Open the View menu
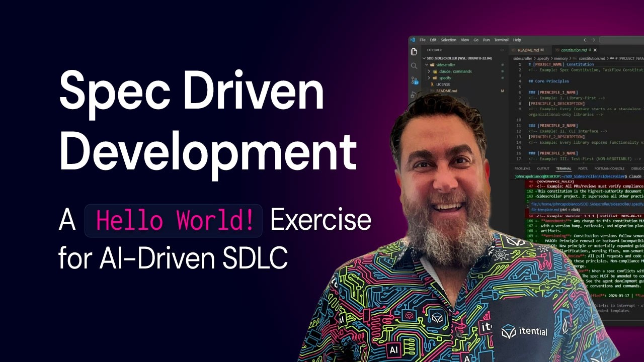 coord(465,40)
